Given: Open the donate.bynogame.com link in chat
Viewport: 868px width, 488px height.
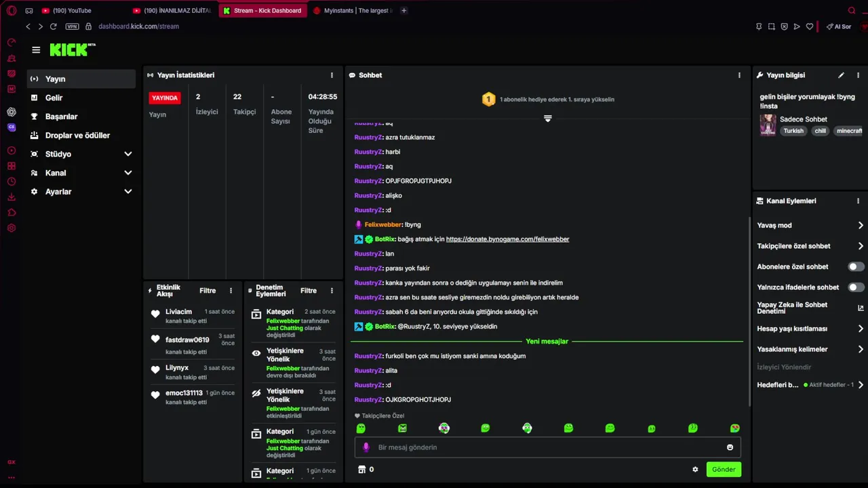Looking at the screenshot, I should [507, 239].
